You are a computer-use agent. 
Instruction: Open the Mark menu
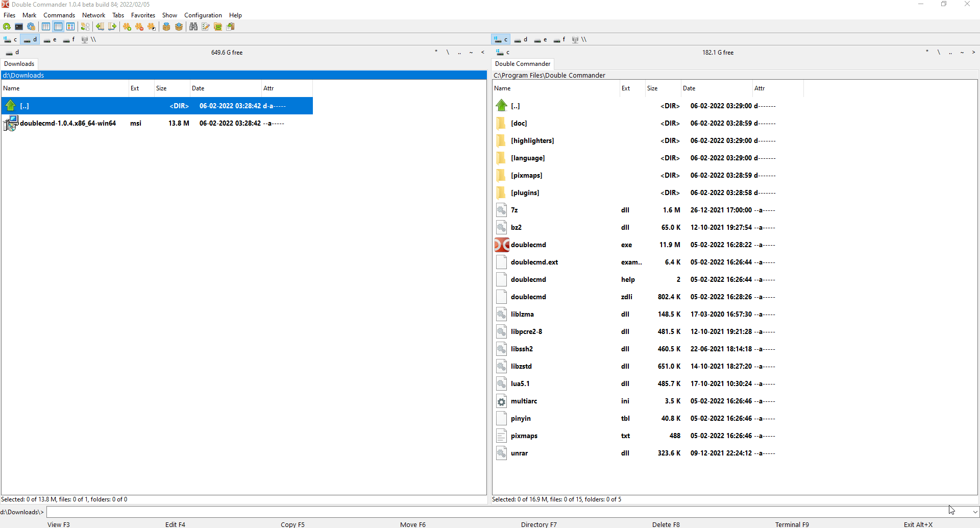29,15
